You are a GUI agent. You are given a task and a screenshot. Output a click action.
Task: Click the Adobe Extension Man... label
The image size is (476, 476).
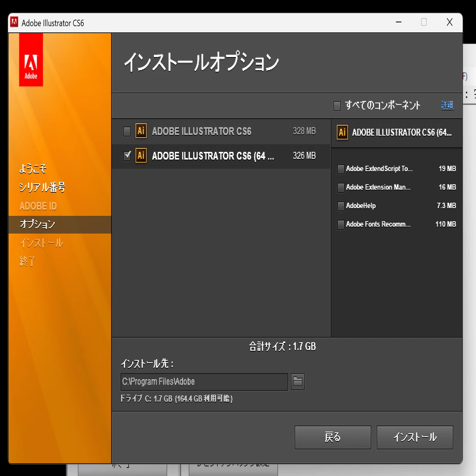coord(378,187)
